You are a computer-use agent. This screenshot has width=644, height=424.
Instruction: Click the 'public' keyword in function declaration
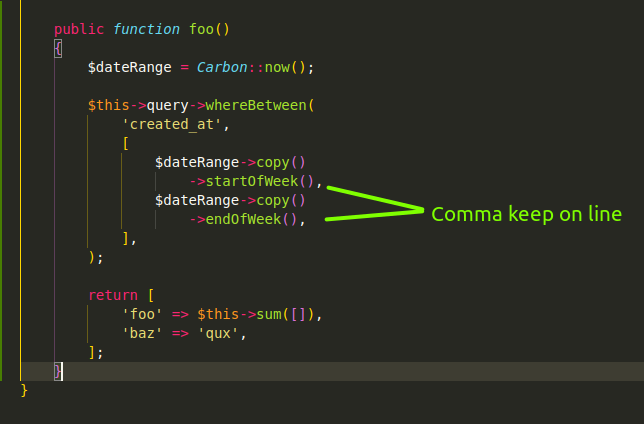click(79, 28)
